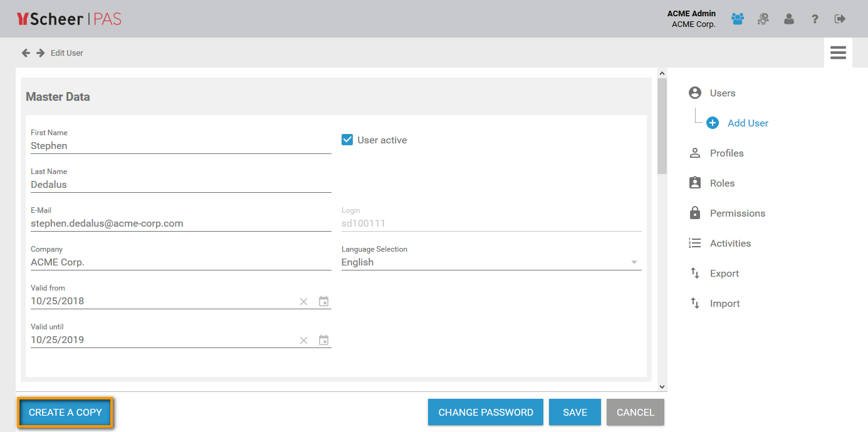
Task: Navigate back with the left arrow
Action: 26,53
